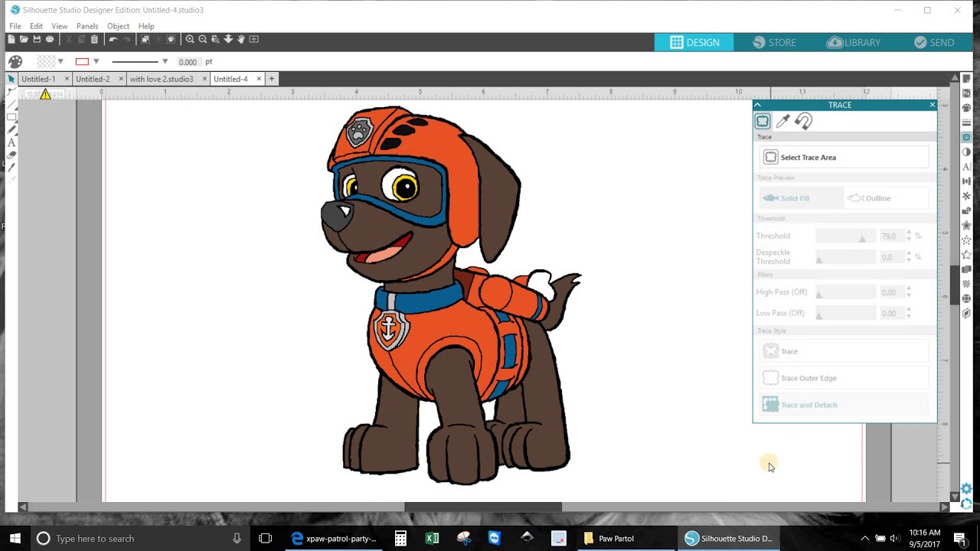Switch to the Untitled-1 tab
Viewport: 980px width, 551px height.
point(38,79)
